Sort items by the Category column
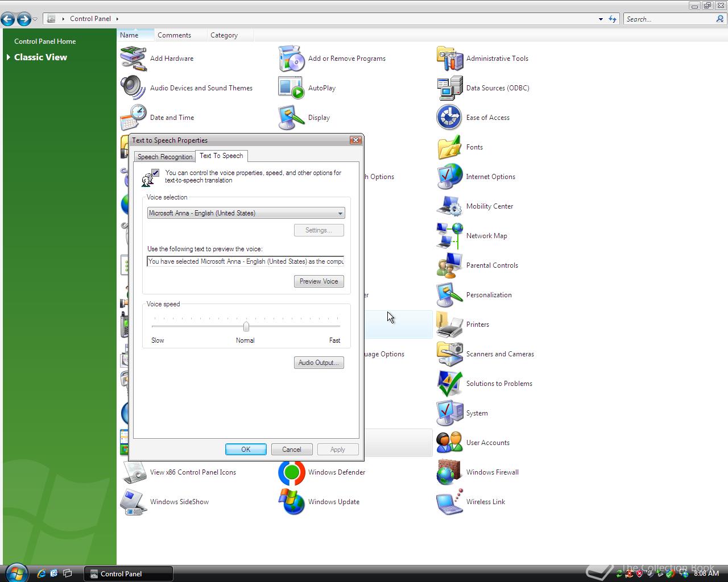Image resolution: width=728 pixels, height=582 pixels. point(230,35)
